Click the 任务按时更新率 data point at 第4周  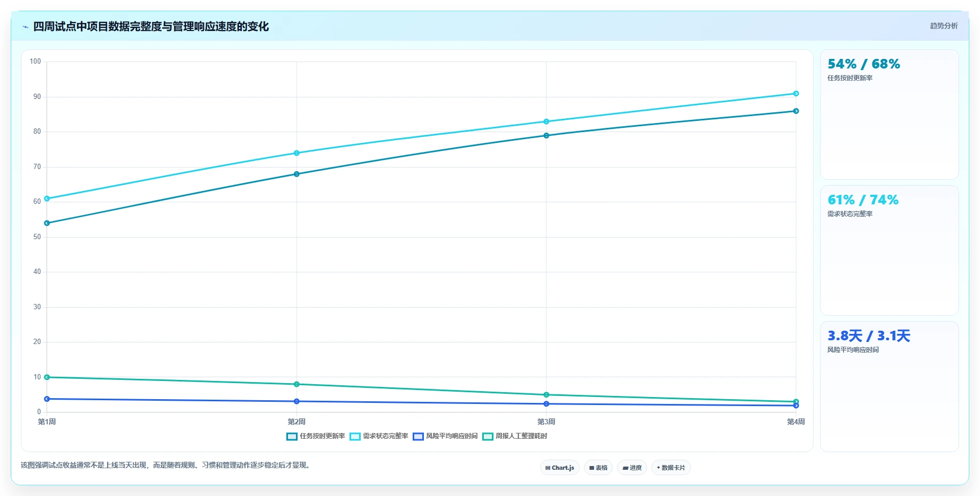[x=796, y=111]
